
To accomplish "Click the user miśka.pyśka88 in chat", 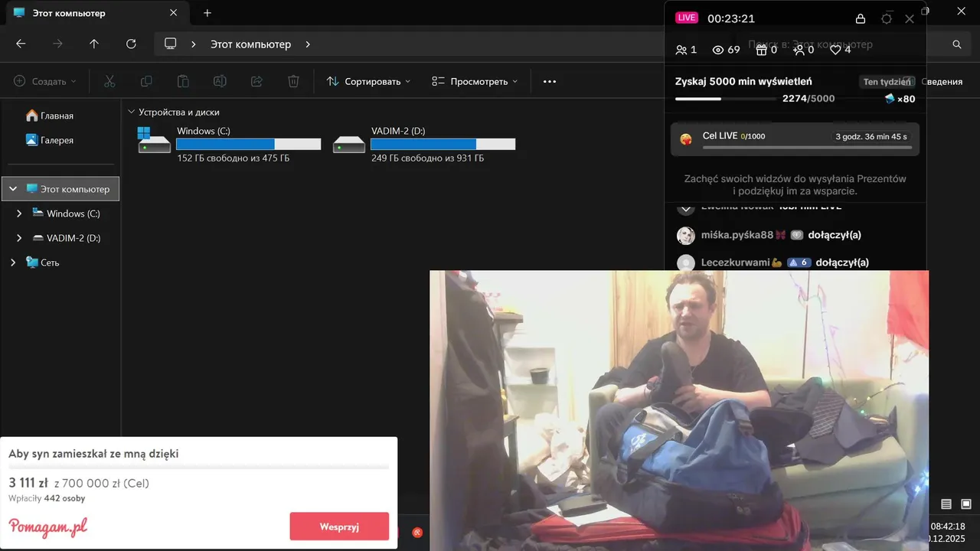I will point(737,235).
